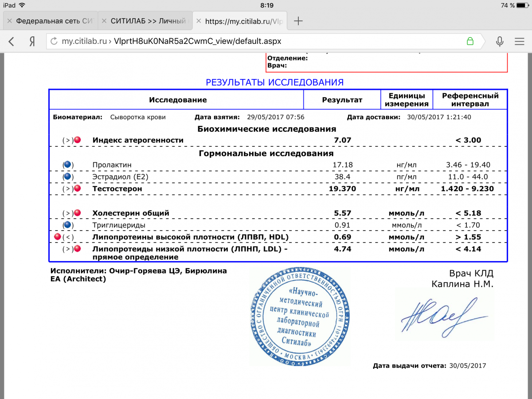Tap the address bar URL field

(257, 42)
